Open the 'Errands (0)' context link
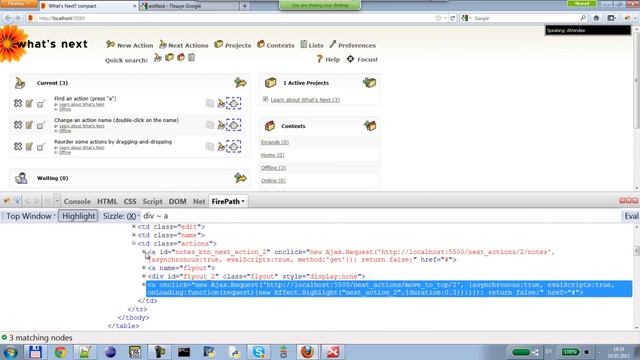 (275, 142)
